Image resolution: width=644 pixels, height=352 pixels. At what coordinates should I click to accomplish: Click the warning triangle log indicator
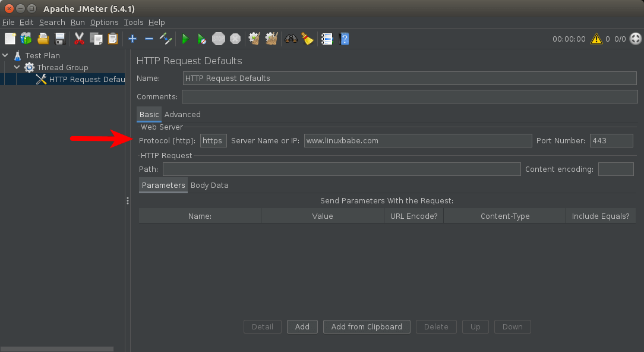(595, 39)
